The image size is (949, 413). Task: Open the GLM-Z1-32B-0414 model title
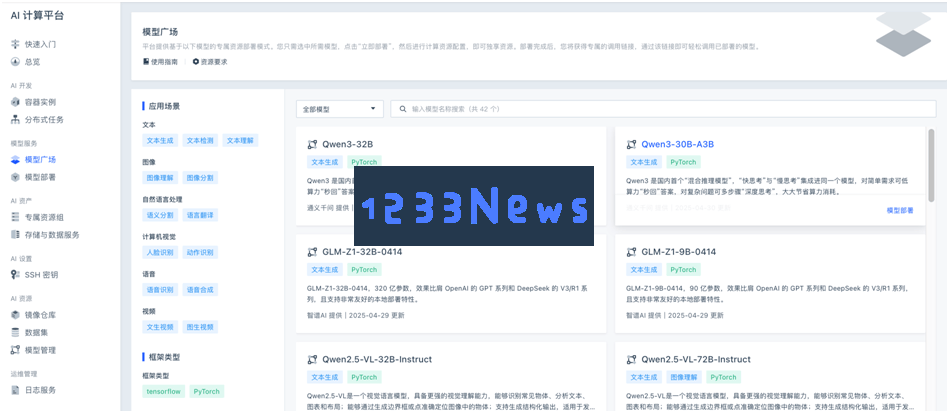[362, 252]
